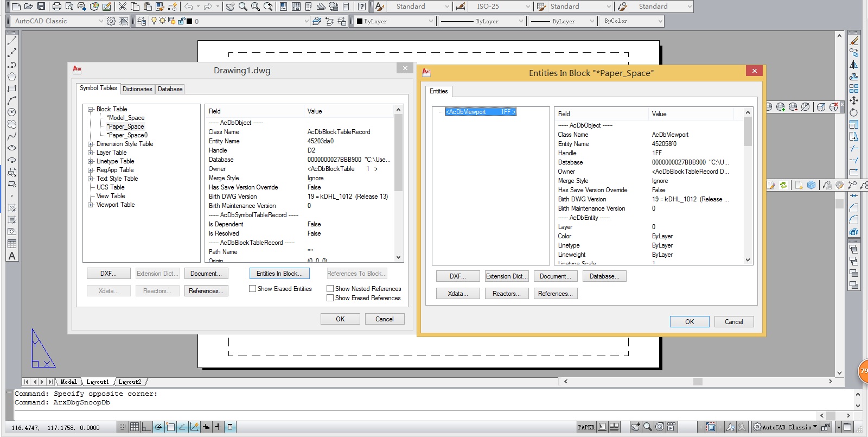Click the Xdata... button in Entities In Block
The image size is (868, 437).
[x=458, y=294]
